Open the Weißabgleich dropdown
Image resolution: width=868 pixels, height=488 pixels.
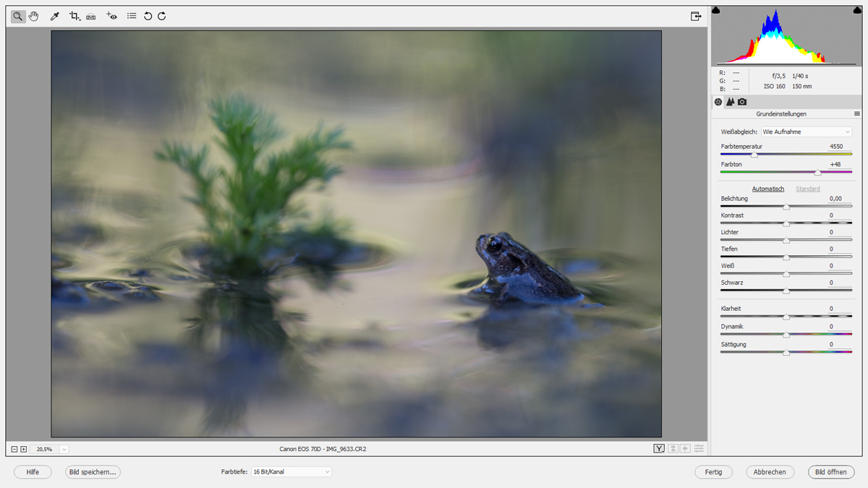[x=806, y=132]
